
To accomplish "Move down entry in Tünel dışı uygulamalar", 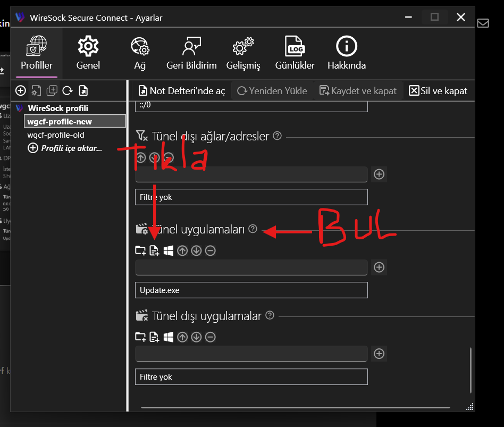I will point(196,337).
